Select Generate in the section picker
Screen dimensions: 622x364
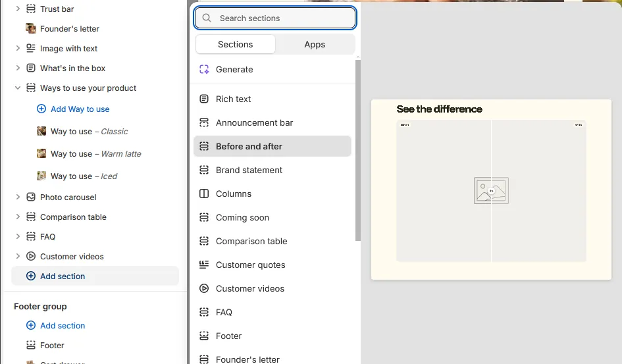pos(272,69)
